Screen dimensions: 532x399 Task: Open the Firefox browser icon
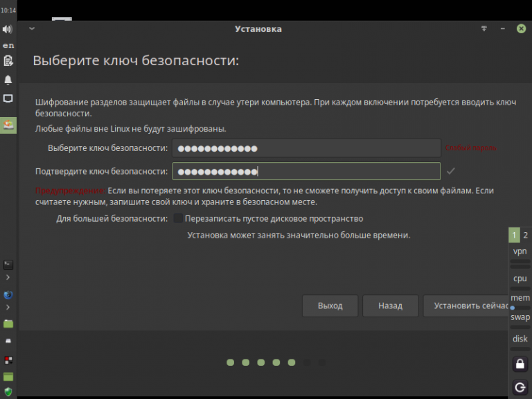[x=8, y=295]
